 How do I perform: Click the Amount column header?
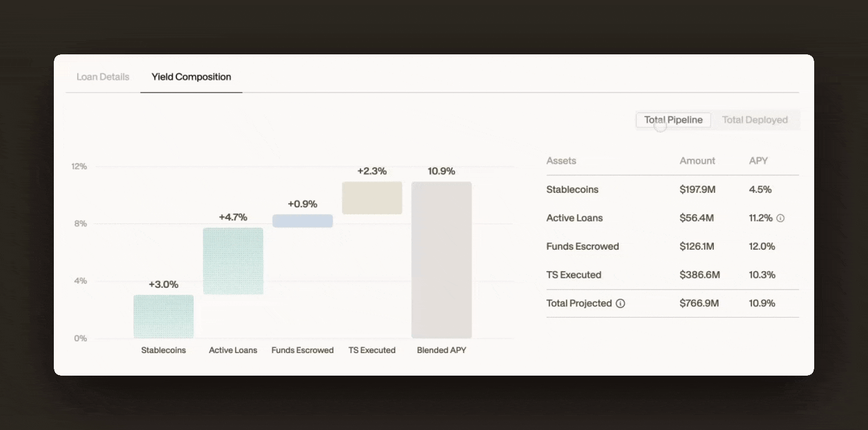(698, 161)
